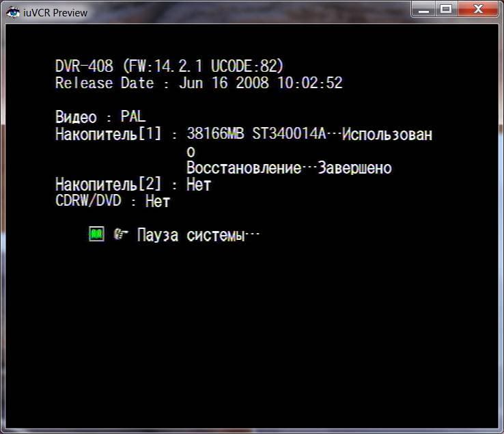504x434 pixels.
Task: Click the Видео : PAL line
Action: (x=100, y=116)
